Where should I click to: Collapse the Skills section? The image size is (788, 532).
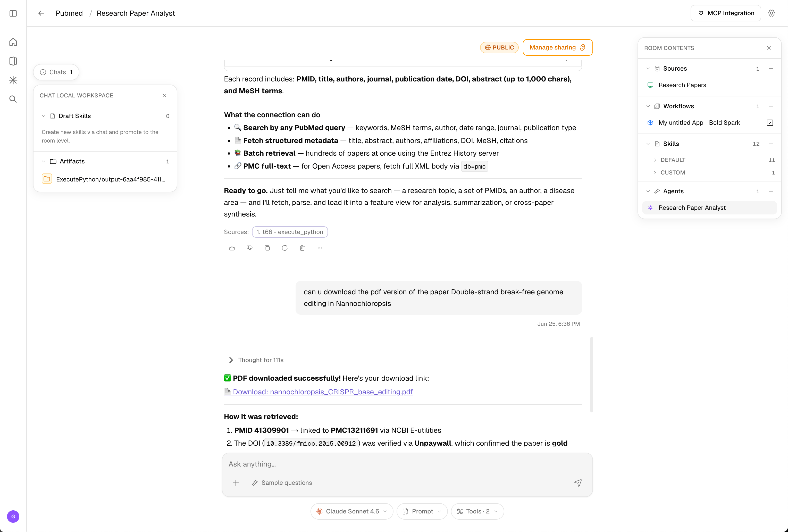pyautogui.click(x=648, y=144)
